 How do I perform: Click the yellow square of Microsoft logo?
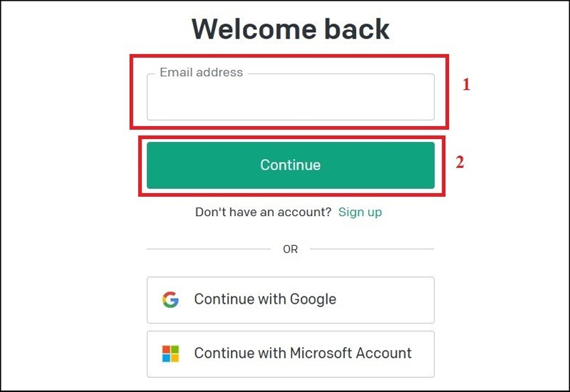coord(175,359)
